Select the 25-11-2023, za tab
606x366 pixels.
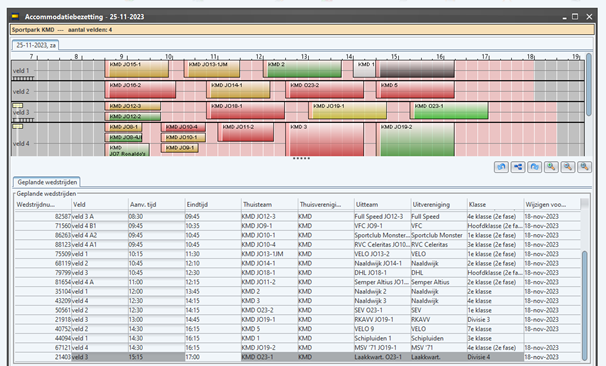tap(36, 45)
